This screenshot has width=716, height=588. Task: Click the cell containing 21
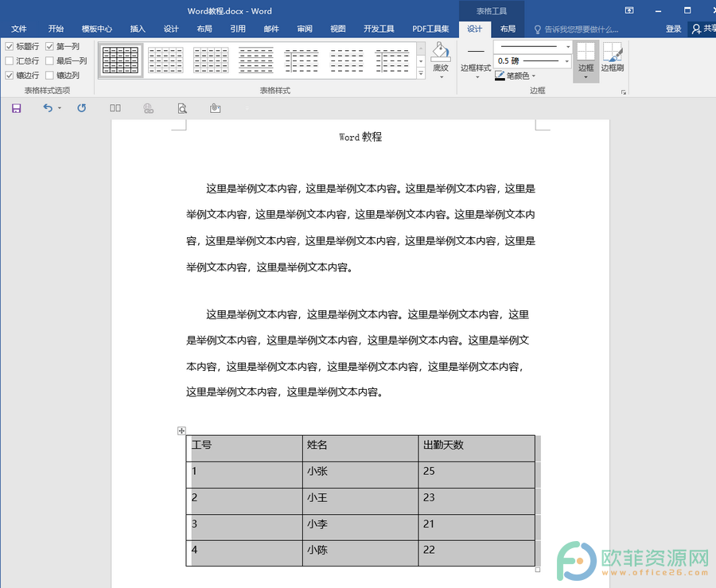click(x=477, y=528)
